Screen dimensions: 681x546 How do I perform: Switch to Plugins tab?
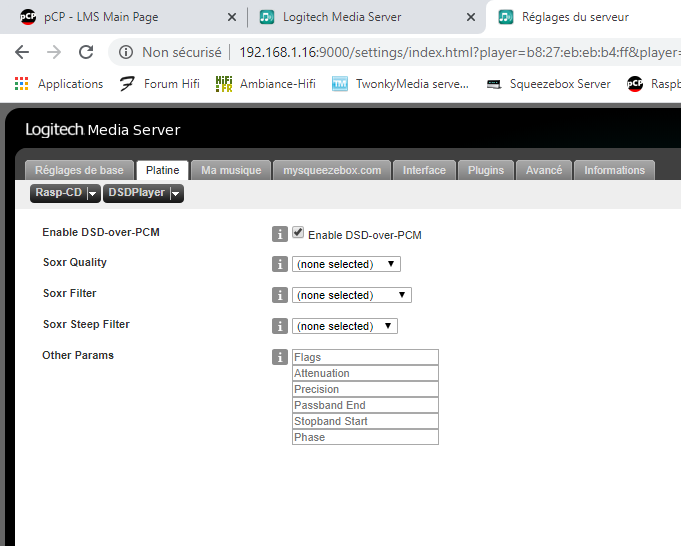[486, 170]
